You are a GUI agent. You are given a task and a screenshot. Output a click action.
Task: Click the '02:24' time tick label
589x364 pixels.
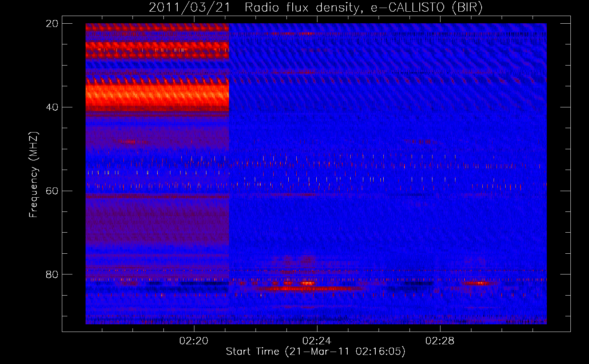tap(317, 341)
